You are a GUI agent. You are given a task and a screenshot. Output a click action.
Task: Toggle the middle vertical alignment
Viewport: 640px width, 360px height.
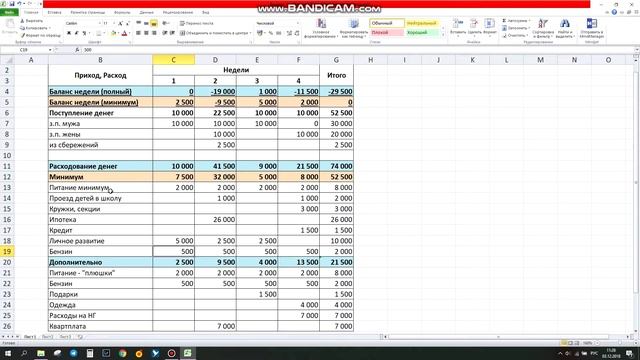[x=146, y=23]
